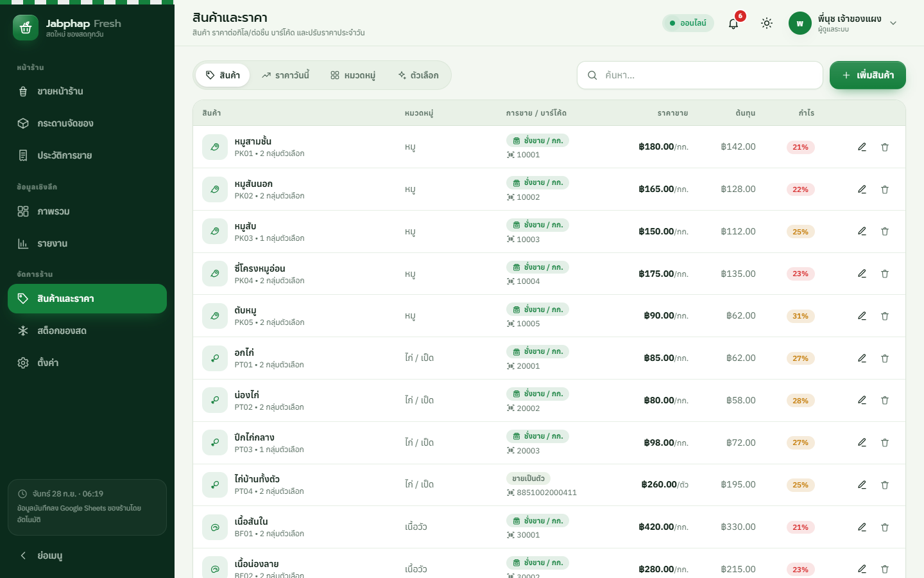
Task: Click the ออนไลน์ status badge
Action: [x=688, y=23]
